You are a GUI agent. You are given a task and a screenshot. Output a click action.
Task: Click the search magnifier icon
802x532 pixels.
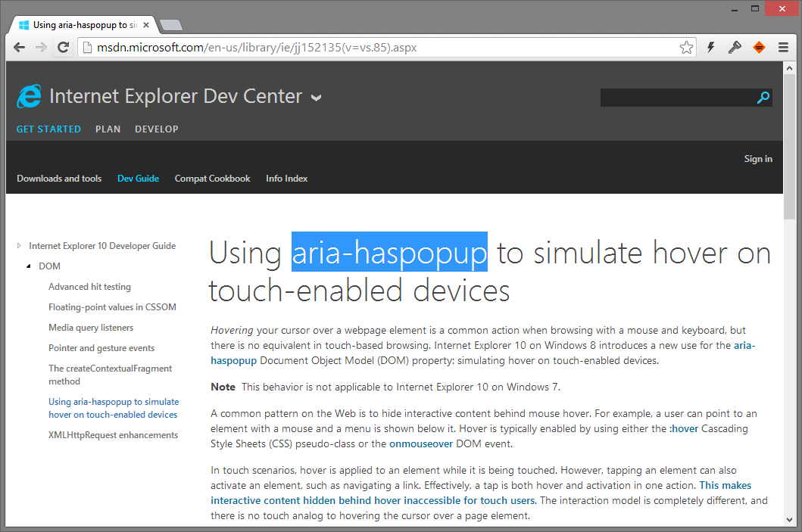click(763, 98)
